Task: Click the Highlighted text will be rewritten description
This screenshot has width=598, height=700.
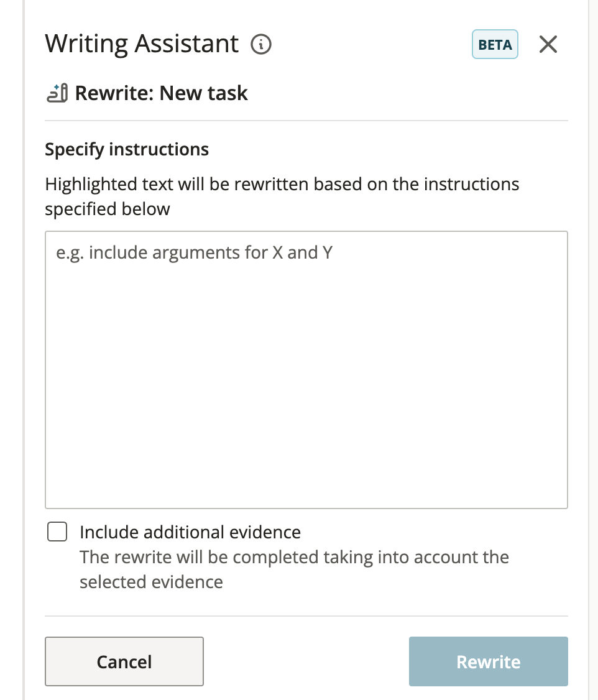Action: tap(282, 196)
